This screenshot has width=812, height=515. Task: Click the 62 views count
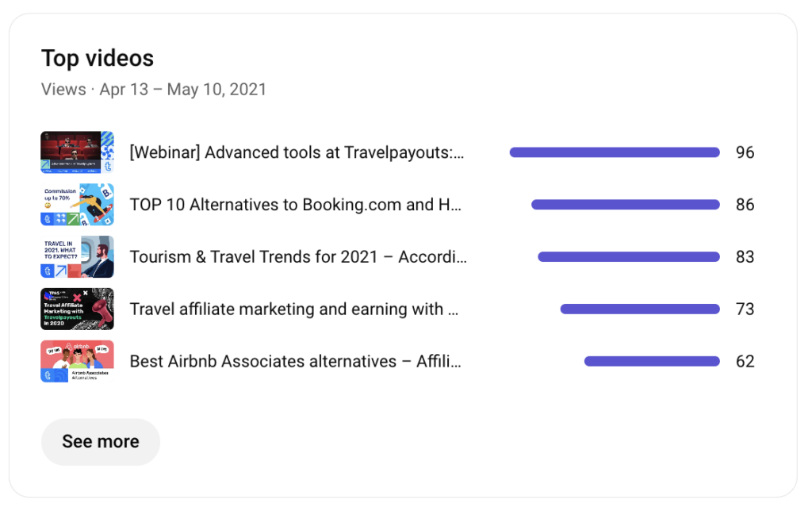(x=745, y=362)
